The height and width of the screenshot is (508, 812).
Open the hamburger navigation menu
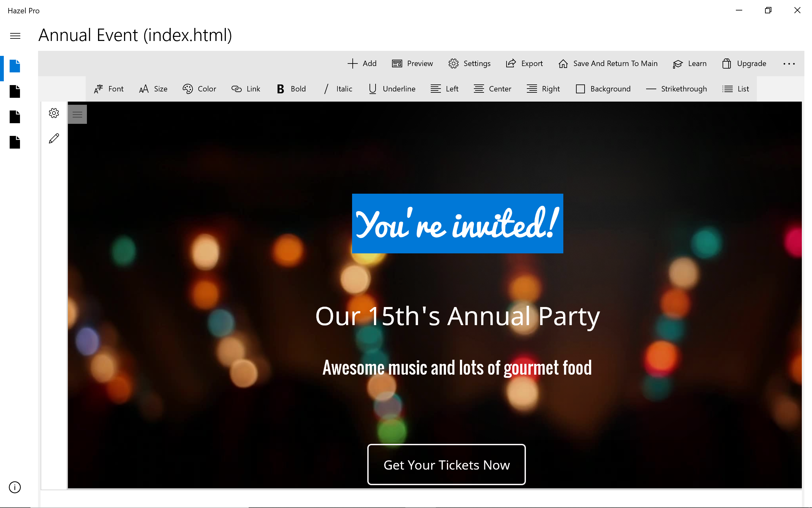15,36
